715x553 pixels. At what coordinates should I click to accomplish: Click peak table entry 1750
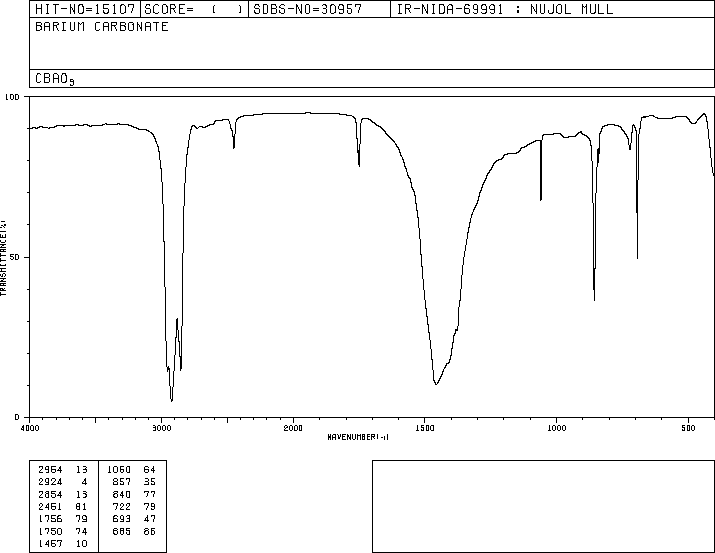click(50, 531)
